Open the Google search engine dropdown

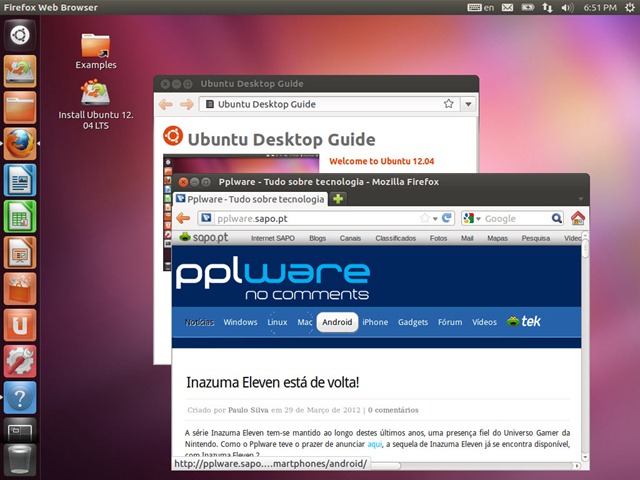(472, 218)
